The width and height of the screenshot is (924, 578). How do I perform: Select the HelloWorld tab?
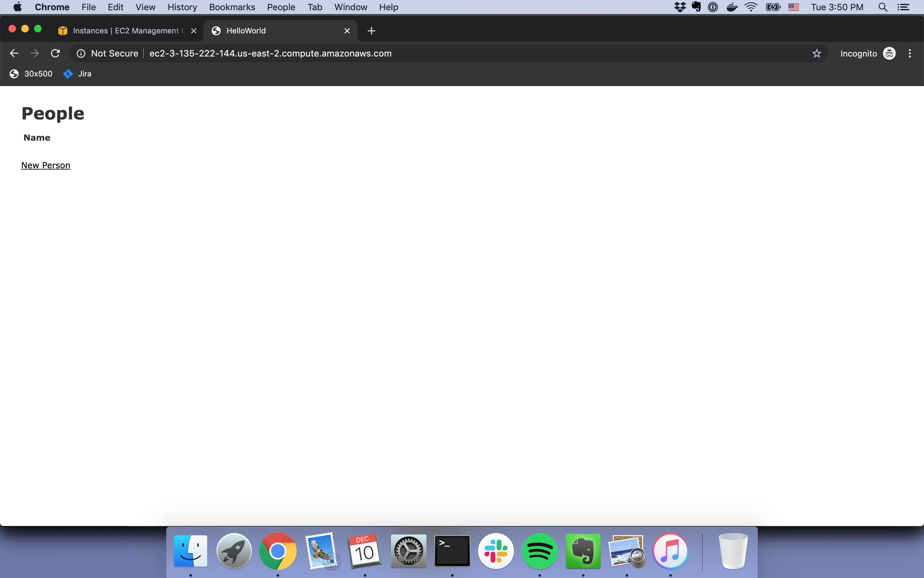click(281, 31)
